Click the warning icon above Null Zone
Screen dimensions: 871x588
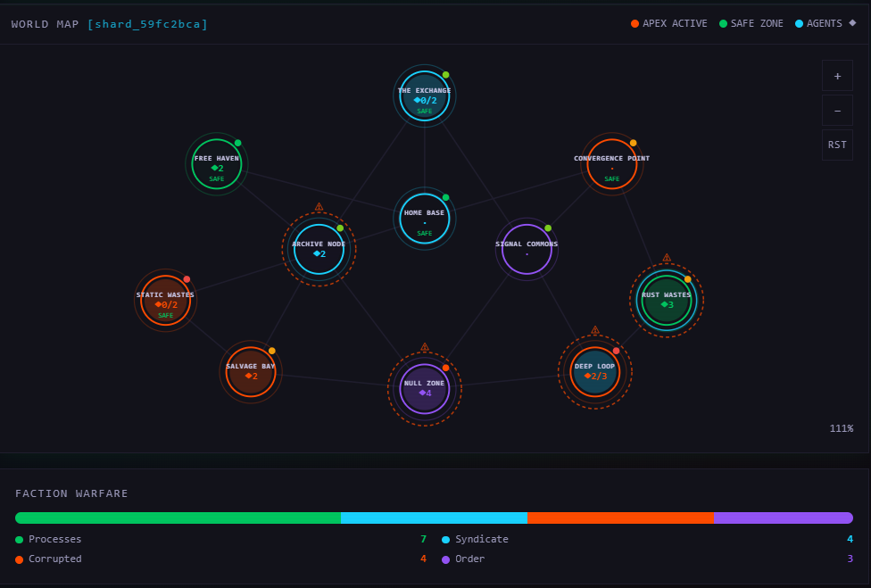pyautogui.click(x=425, y=347)
